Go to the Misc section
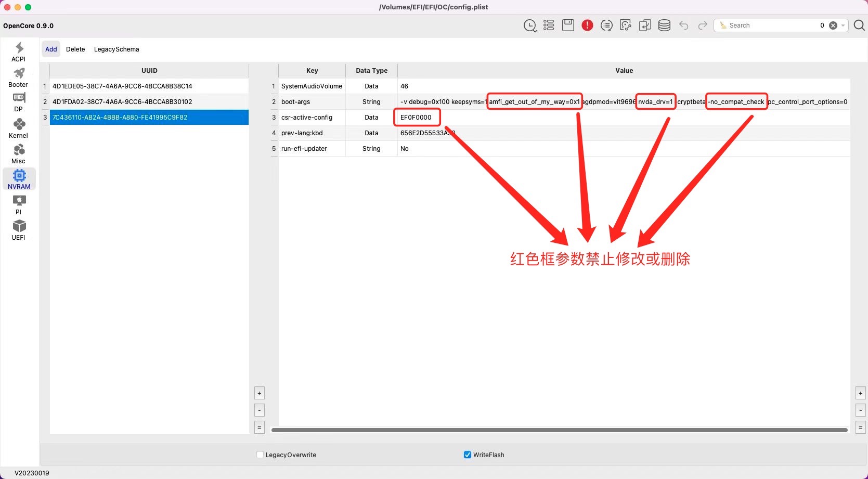868x479 pixels. (19, 154)
